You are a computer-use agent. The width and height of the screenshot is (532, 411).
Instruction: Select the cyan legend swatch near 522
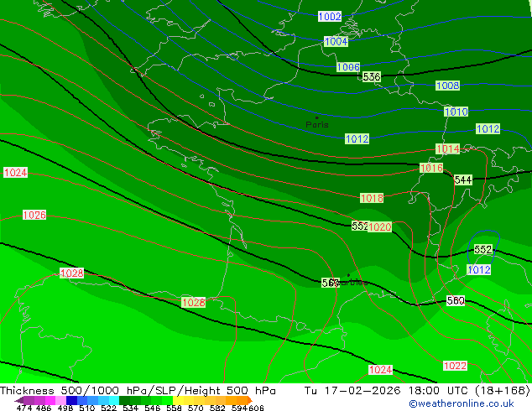(113, 400)
